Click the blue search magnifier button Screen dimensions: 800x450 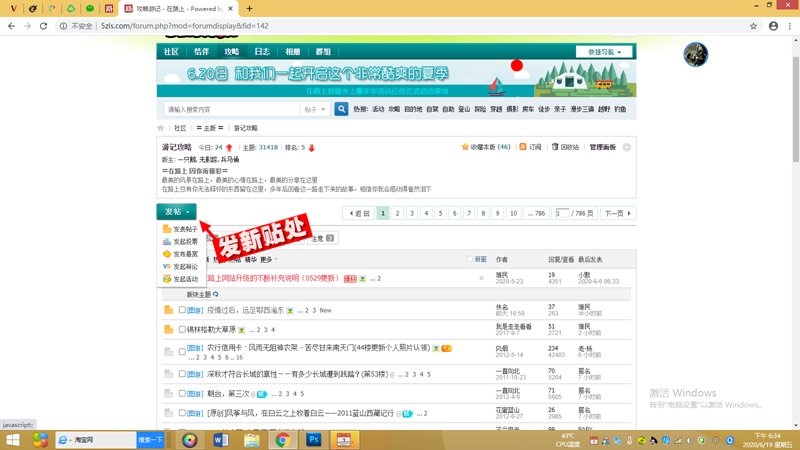coord(341,109)
